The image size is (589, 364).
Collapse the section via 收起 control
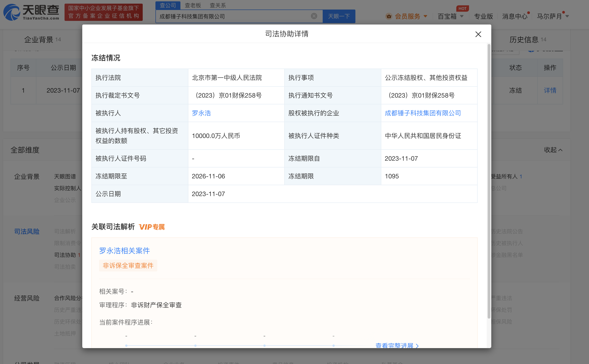(x=553, y=150)
